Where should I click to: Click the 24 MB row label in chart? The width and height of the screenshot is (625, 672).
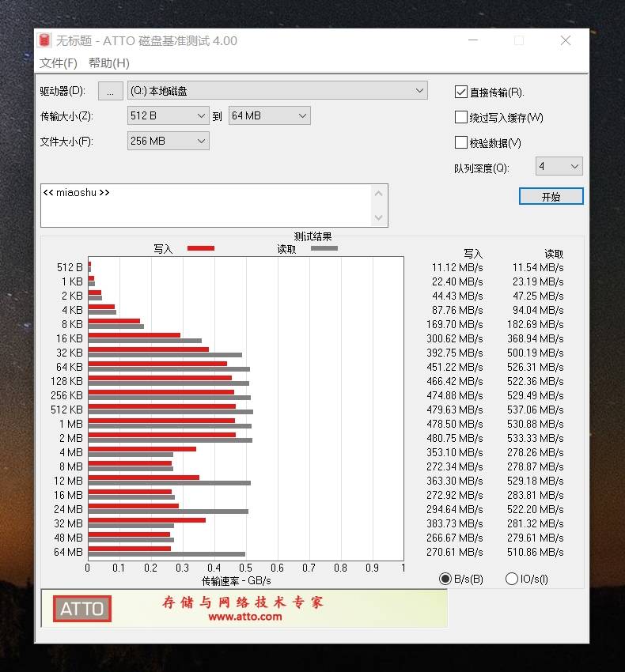pyautogui.click(x=68, y=509)
